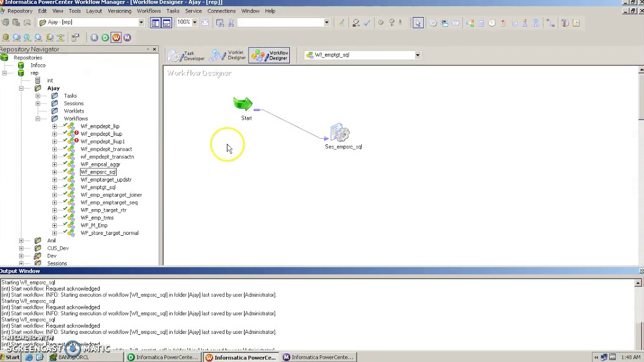Select WF_store_target_normal workflow
The width and height of the screenshot is (644, 362).
coord(109,233)
